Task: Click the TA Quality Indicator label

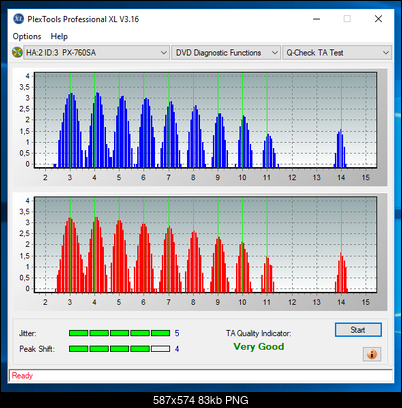Action: tap(258, 333)
